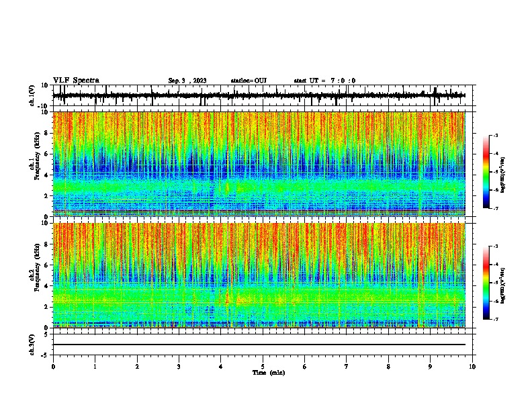
Task: Click the "Time (min)" x-axis label
Action: [x=269, y=373]
